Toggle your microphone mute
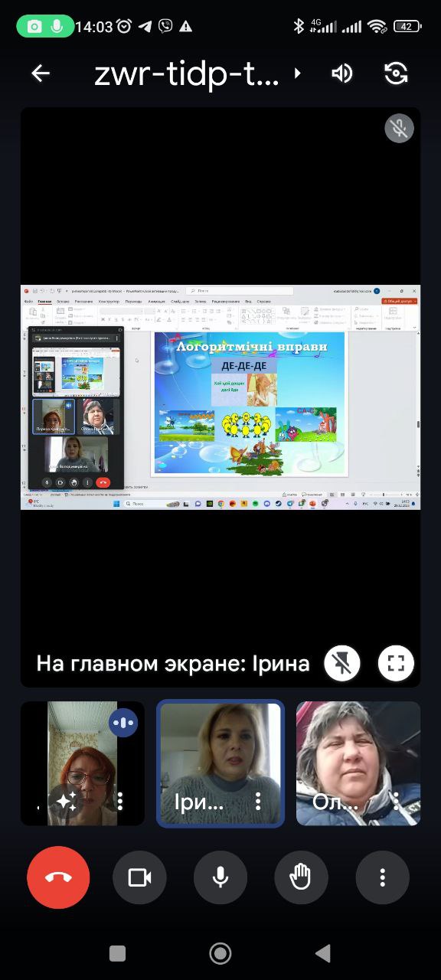The height and width of the screenshot is (980, 441). (x=220, y=877)
